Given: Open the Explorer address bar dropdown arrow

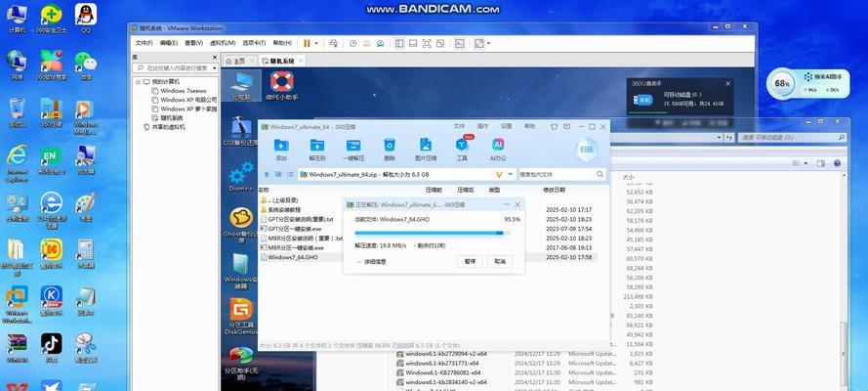Looking at the screenshot, I should click(719, 138).
